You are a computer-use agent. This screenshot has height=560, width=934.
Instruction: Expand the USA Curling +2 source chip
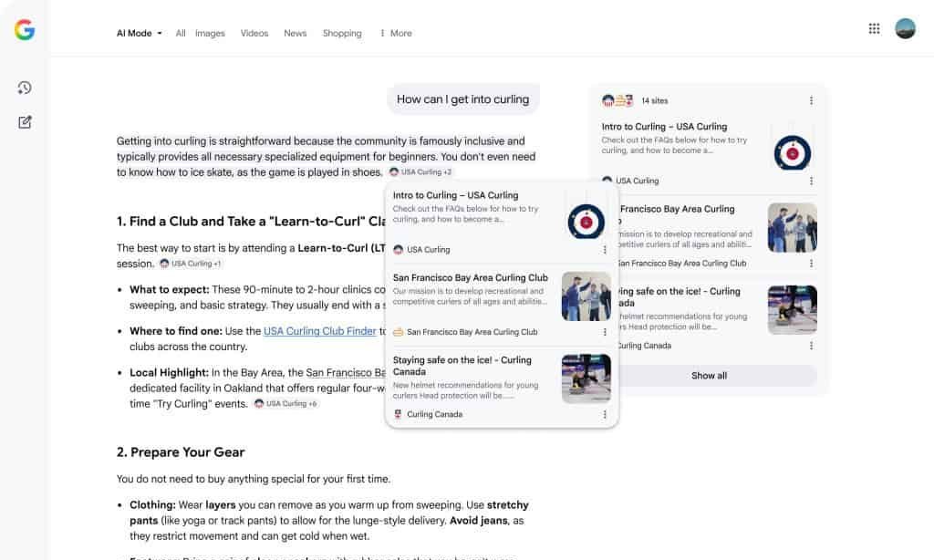(420, 171)
